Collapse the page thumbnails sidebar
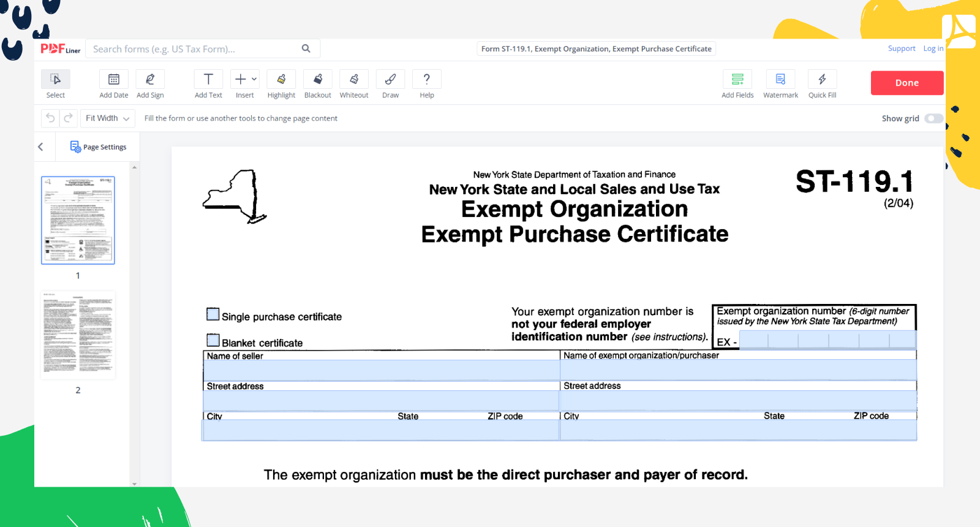The image size is (980, 527). pyautogui.click(x=40, y=147)
